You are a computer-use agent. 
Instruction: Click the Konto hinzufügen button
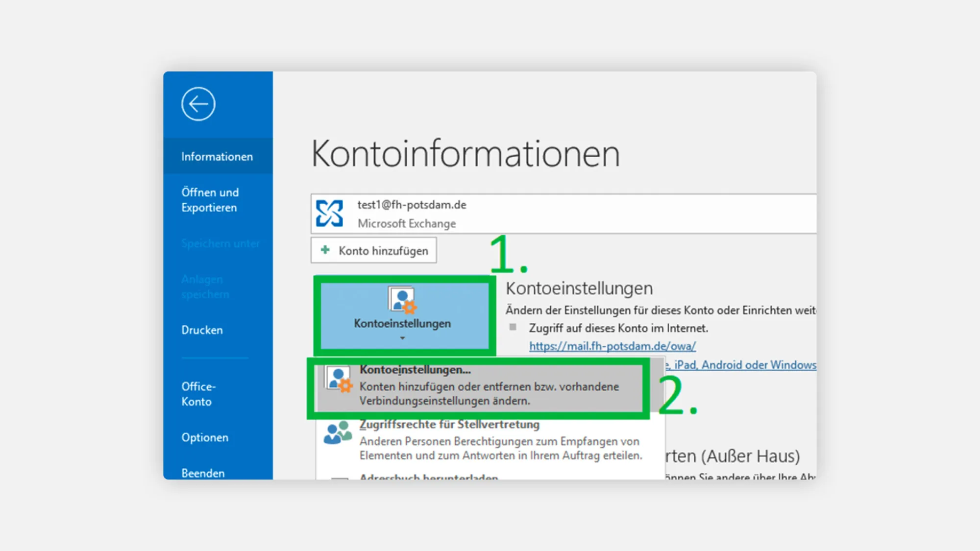pyautogui.click(x=373, y=250)
